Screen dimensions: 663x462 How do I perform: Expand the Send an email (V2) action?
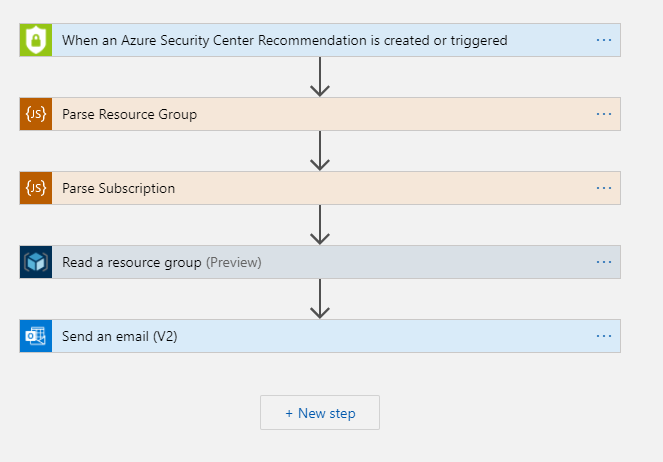click(120, 337)
